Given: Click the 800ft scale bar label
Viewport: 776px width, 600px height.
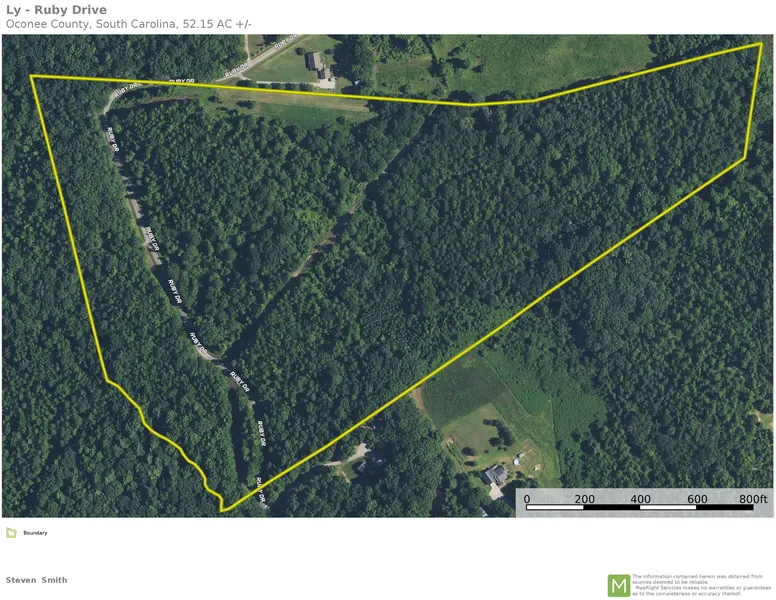Looking at the screenshot, I should pyautogui.click(x=753, y=499).
